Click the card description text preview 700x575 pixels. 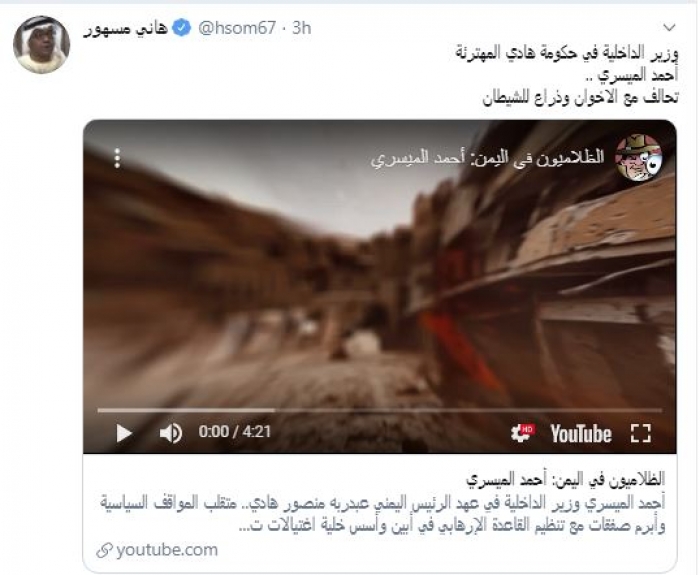coord(382,514)
